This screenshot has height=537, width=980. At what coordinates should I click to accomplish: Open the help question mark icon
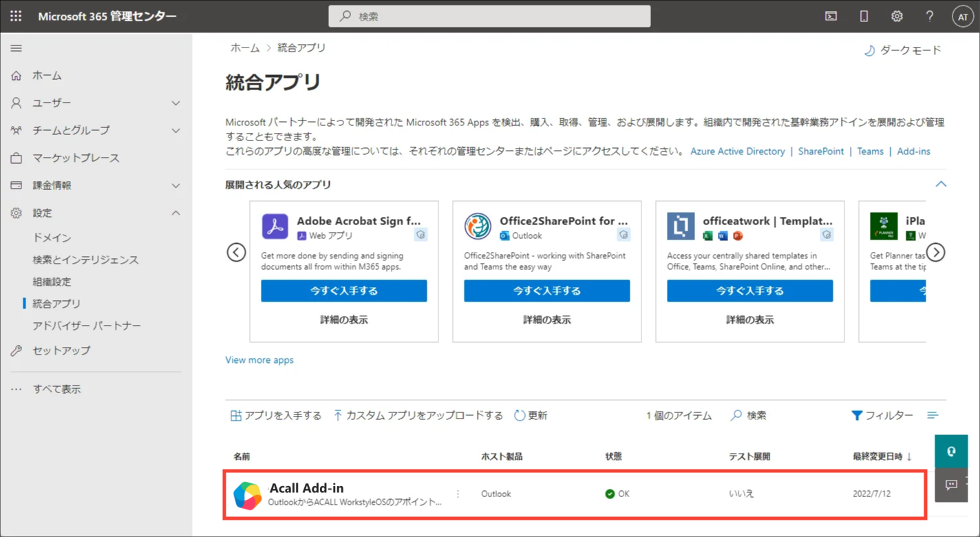(929, 17)
